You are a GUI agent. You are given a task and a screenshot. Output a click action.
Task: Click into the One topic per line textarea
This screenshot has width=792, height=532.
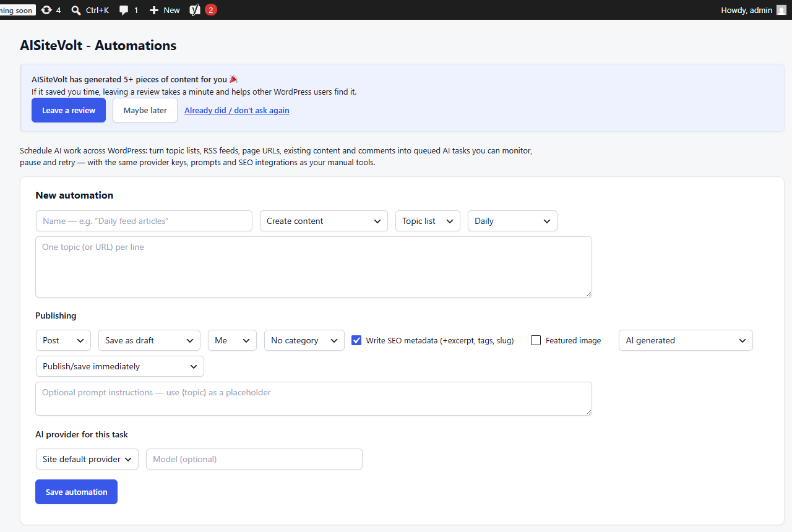(x=314, y=267)
